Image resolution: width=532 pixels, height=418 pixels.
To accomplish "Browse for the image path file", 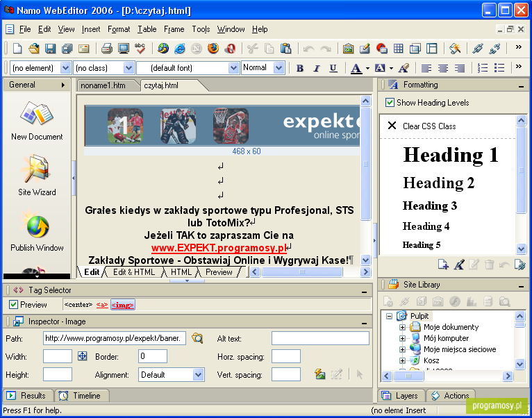I will pyautogui.click(x=197, y=338).
